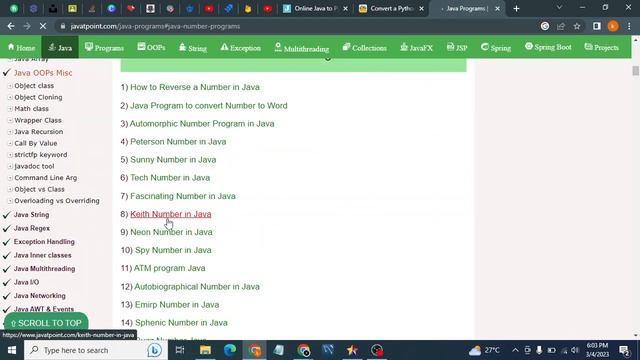Go to the OOPs section
Screen dimensions: 640x360
point(151,47)
